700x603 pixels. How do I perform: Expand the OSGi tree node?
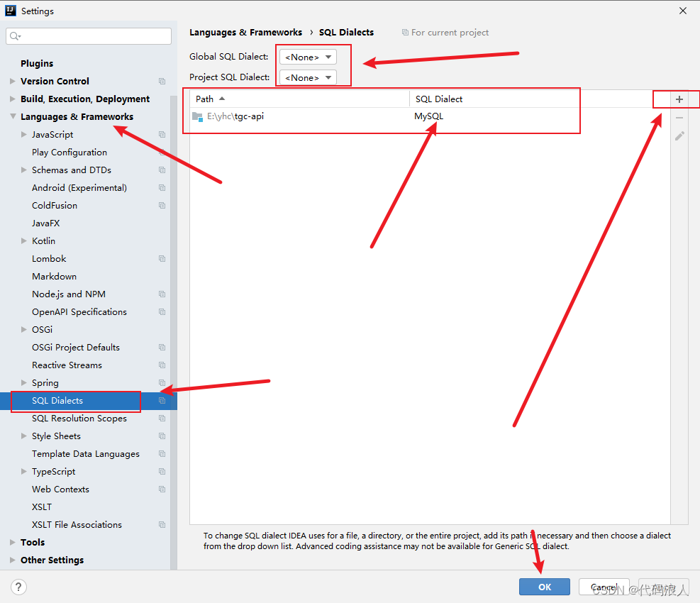(x=24, y=330)
